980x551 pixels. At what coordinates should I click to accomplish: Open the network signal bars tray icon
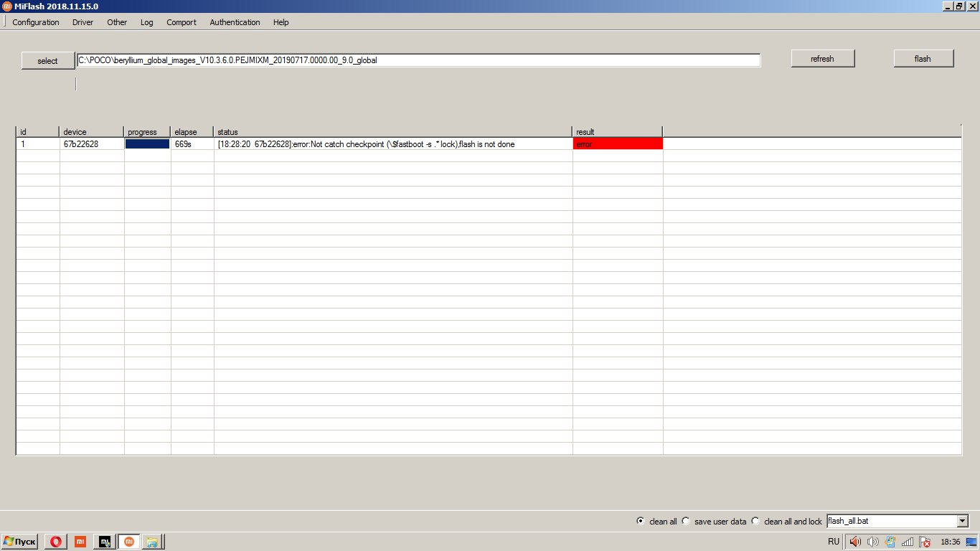(908, 542)
